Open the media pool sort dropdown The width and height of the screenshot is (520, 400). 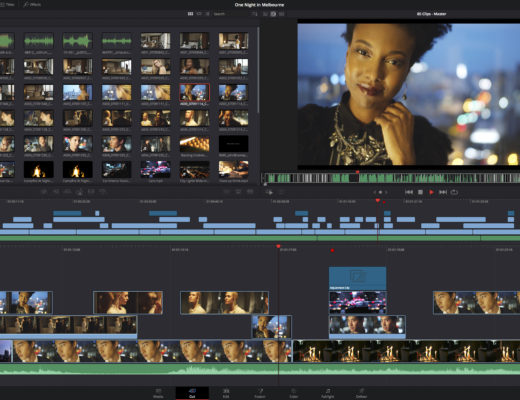point(255,14)
